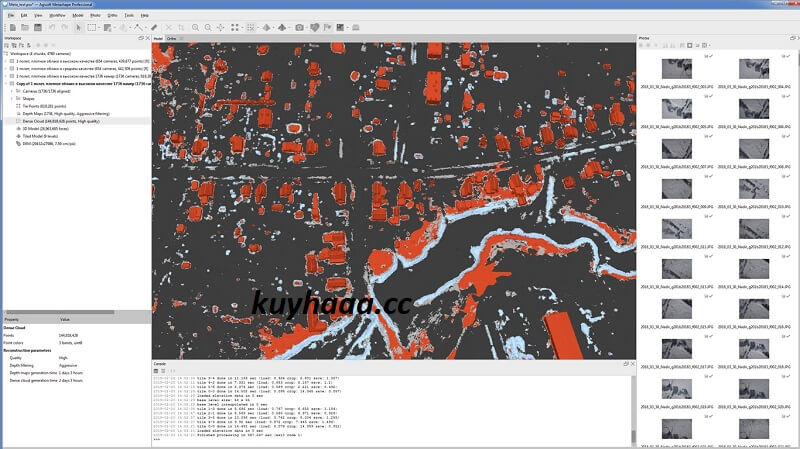Click the Dense Cloud view icon
This screenshot has width=800, height=449.
click(250, 28)
